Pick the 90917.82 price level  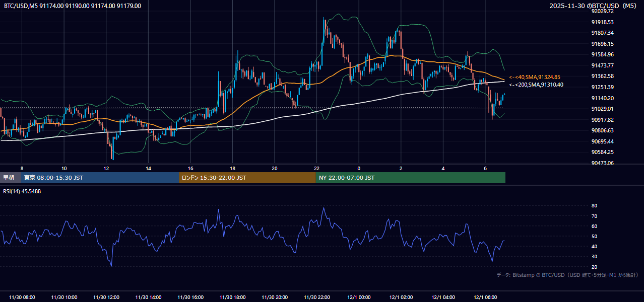pos(602,120)
